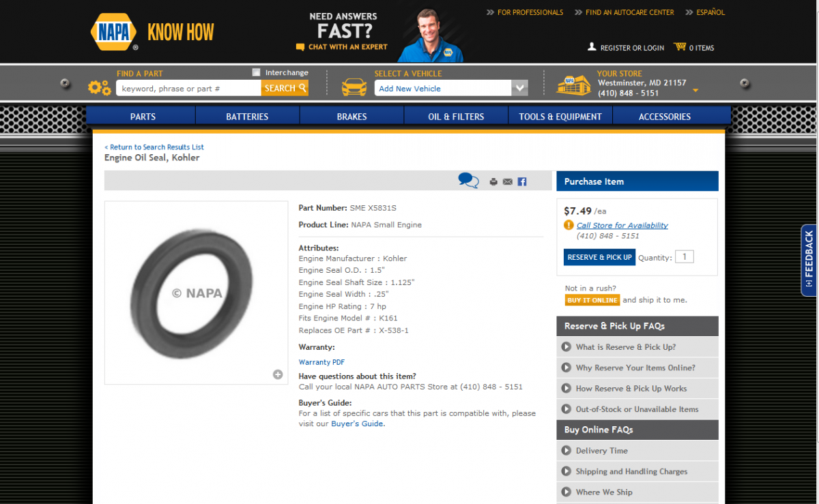Click Find an Autocare Center link

(x=629, y=12)
